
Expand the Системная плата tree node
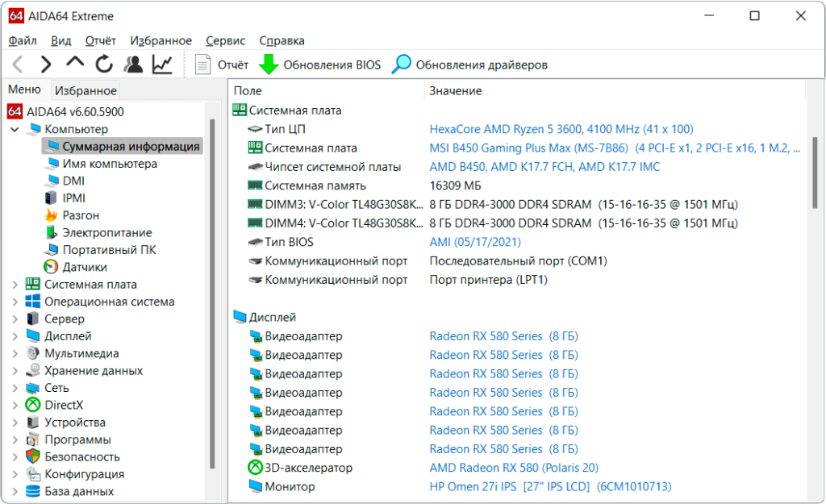click(x=15, y=285)
